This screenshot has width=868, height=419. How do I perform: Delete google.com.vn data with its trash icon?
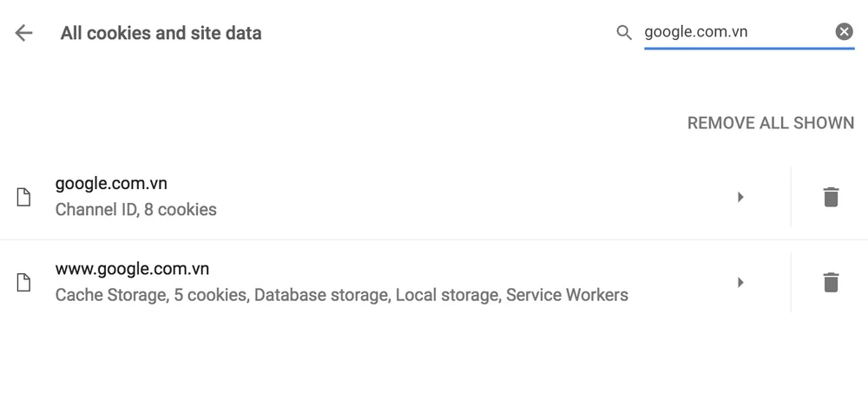click(x=831, y=197)
